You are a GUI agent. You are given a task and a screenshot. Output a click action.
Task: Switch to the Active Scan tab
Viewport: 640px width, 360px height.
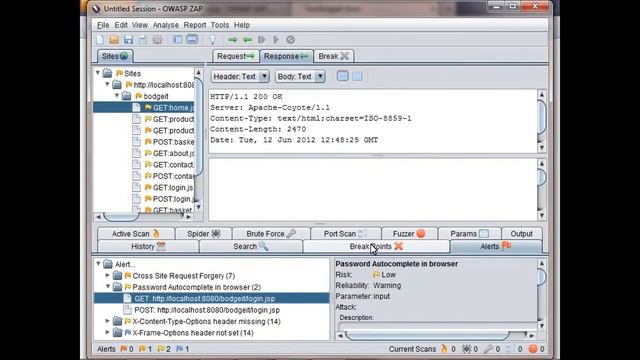pyautogui.click(x=136, y=234)
